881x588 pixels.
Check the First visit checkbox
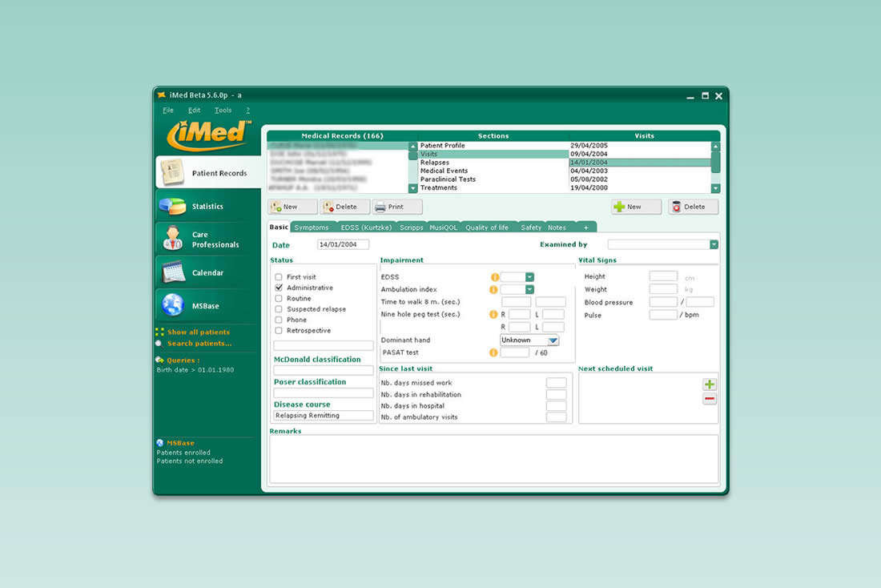[x=279, y=277]
